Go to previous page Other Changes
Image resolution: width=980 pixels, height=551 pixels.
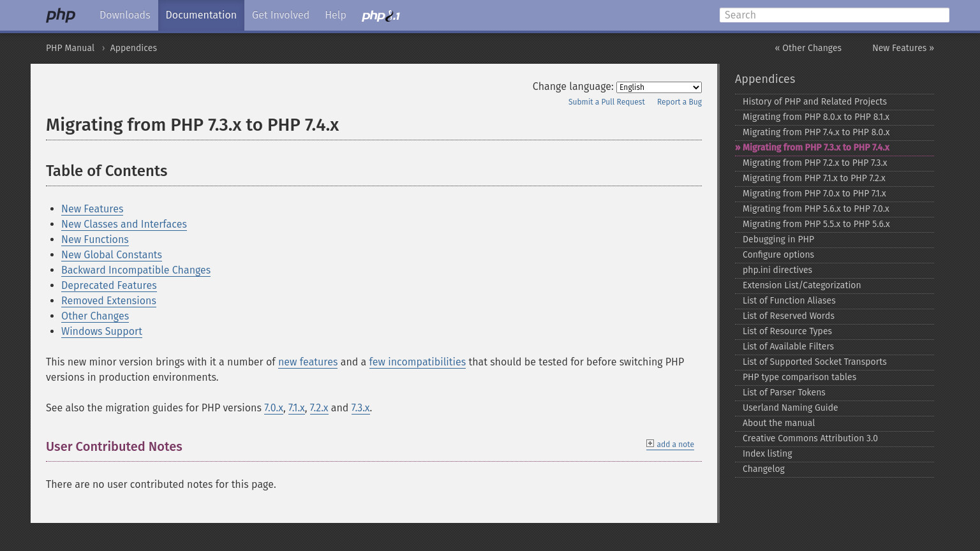(x=808, y=48)
